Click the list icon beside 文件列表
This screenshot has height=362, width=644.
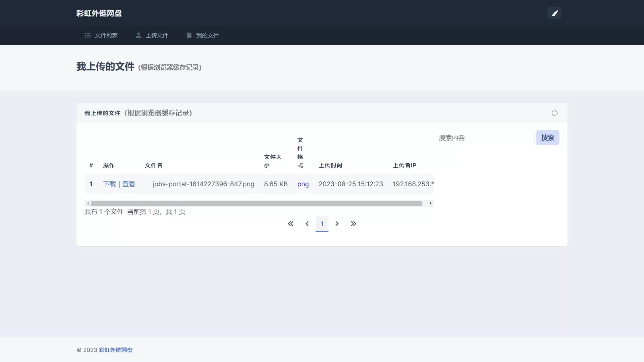point(88,35)
